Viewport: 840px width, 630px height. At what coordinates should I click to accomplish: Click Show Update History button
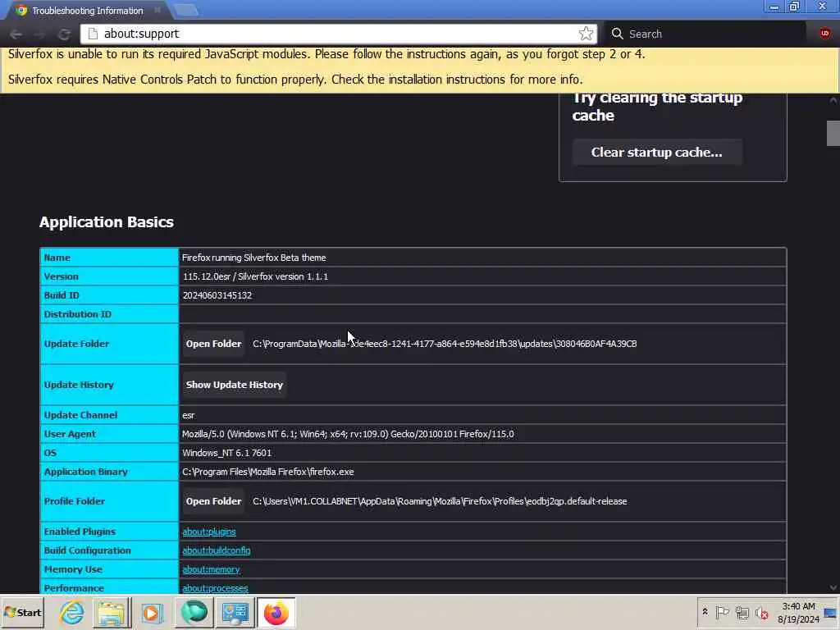234,385
